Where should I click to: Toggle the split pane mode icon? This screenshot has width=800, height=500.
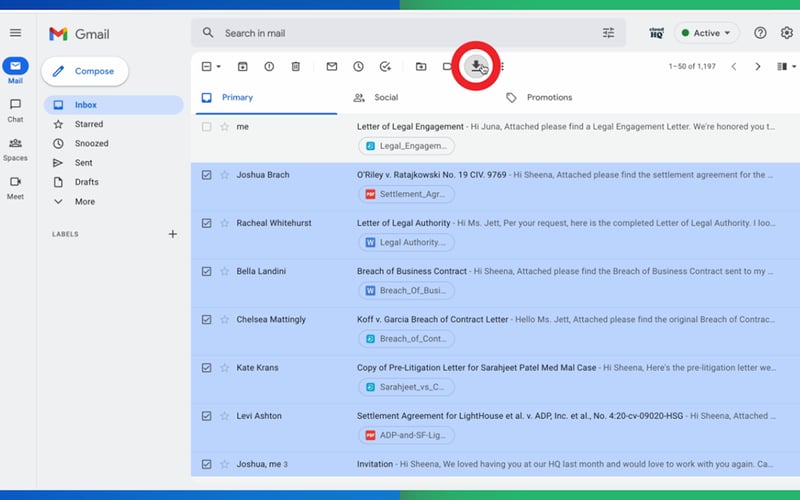[x=782, y=67]
